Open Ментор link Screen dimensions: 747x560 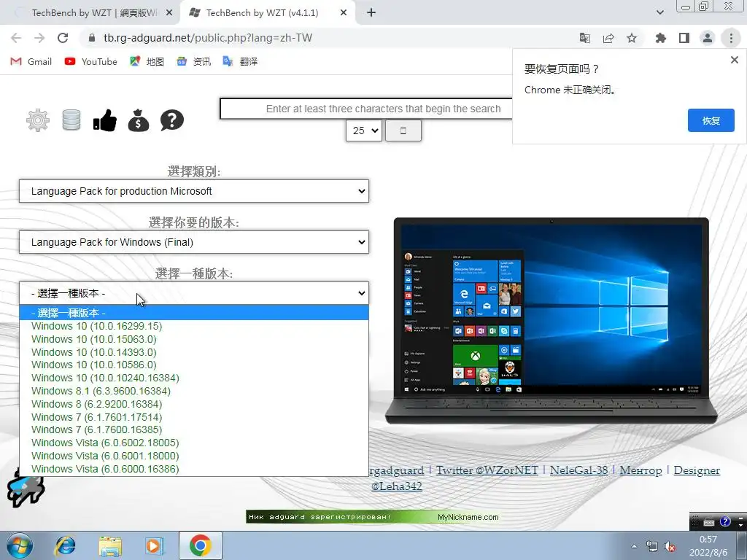[640, 470]
